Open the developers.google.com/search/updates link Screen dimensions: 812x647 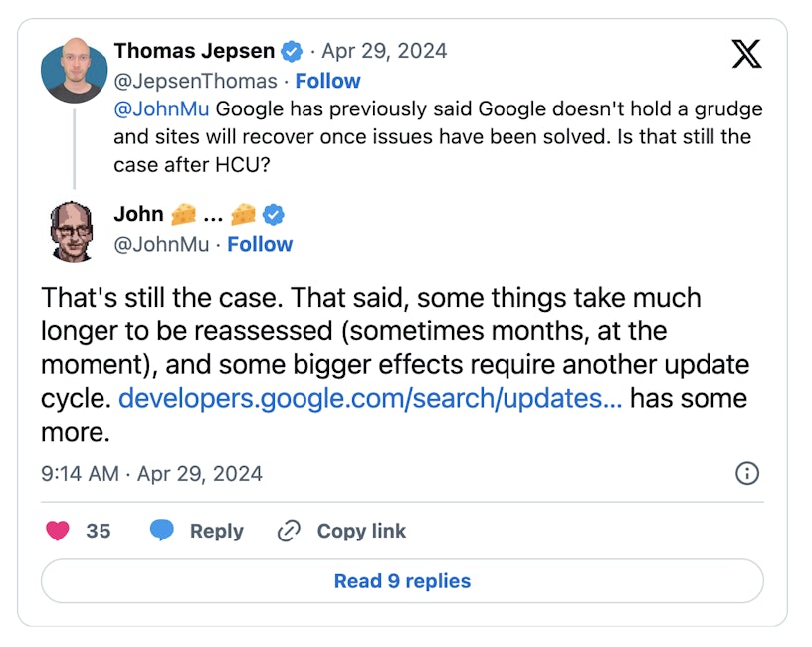point(370,400)
